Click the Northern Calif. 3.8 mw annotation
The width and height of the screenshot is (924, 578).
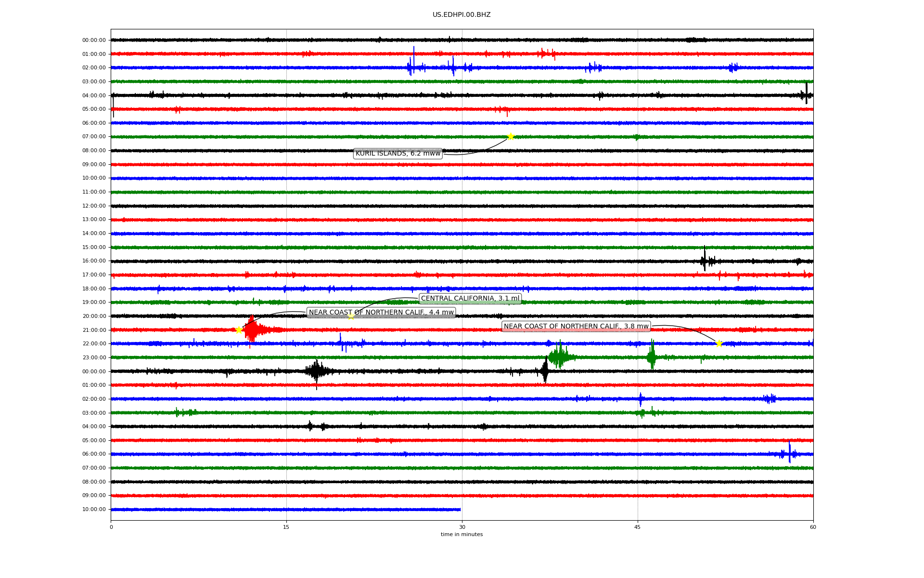576,327
